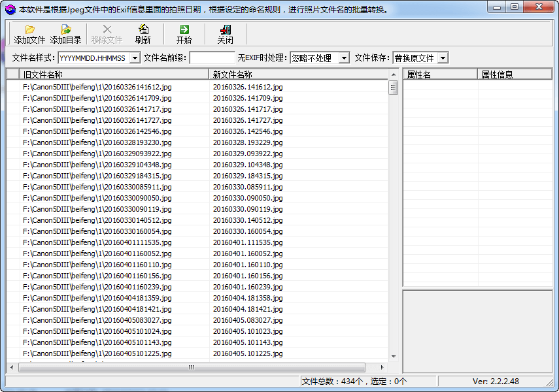This screenshot has width=559, height=392.
Task: Click new file name 20160404.181358.jpg
Action: point(248,298)
